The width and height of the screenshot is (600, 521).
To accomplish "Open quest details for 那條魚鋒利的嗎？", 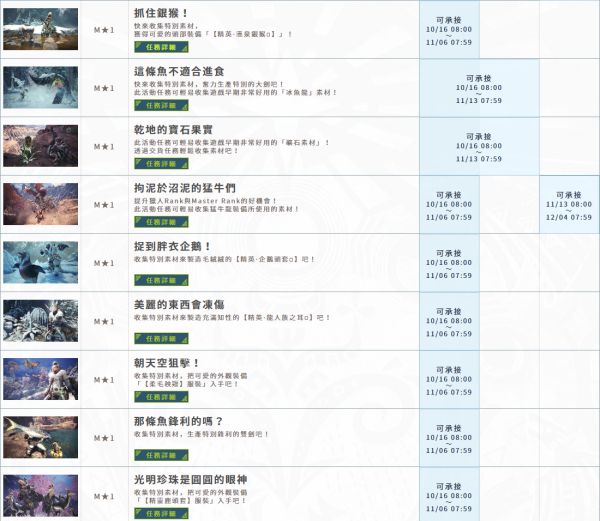I will 161,455.
